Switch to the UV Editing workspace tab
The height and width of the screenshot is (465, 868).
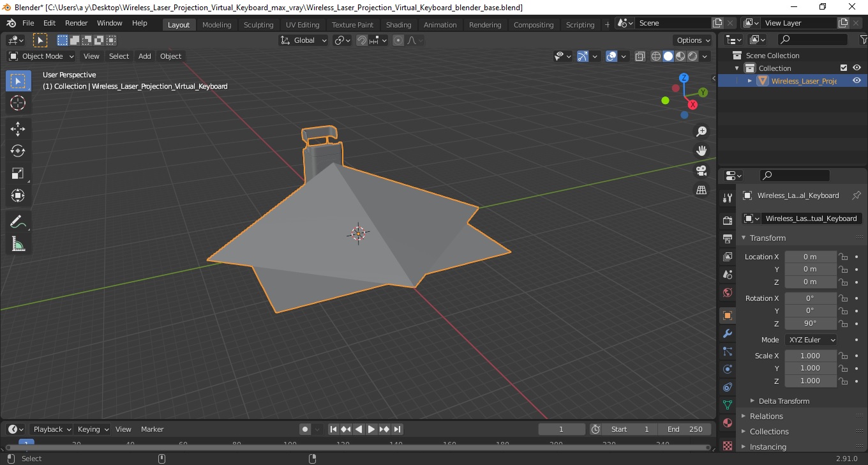coord(303,25)
